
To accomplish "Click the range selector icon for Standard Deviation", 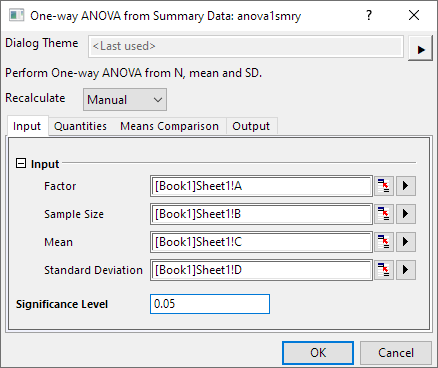I will click(384, 270).
